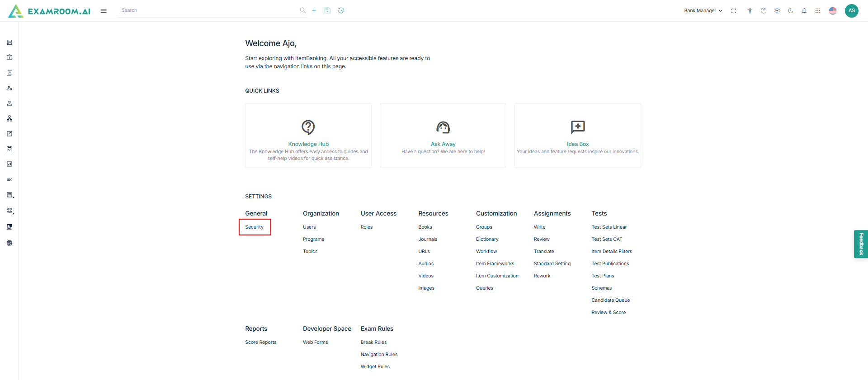868x380 pixels.
Task: Click the Feedback side tab
Action: click(861, 244)
